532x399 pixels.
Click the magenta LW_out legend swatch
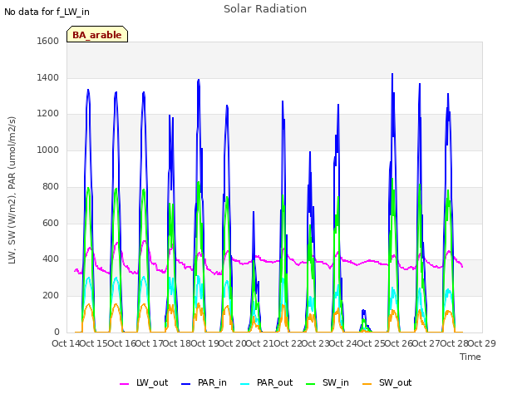pos(124,384)
